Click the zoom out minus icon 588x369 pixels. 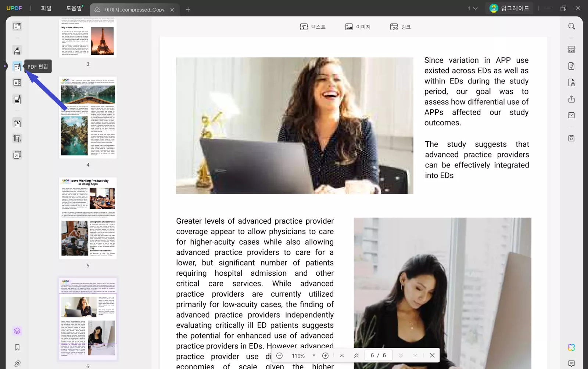(279, 355)
